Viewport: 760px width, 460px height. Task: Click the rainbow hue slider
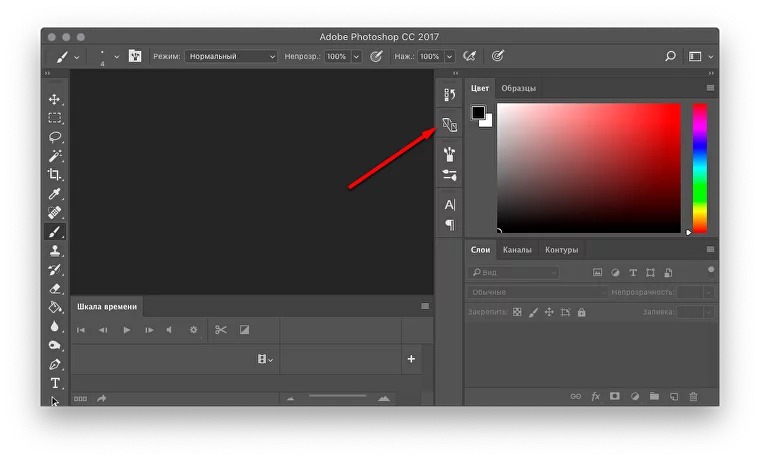coord(700,167)
